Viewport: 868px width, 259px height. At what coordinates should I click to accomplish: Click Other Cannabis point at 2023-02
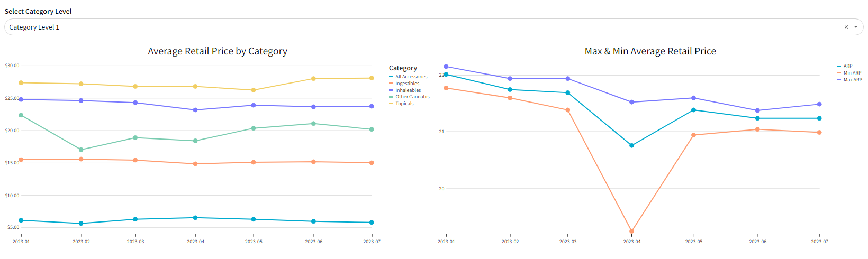point(81,150)
